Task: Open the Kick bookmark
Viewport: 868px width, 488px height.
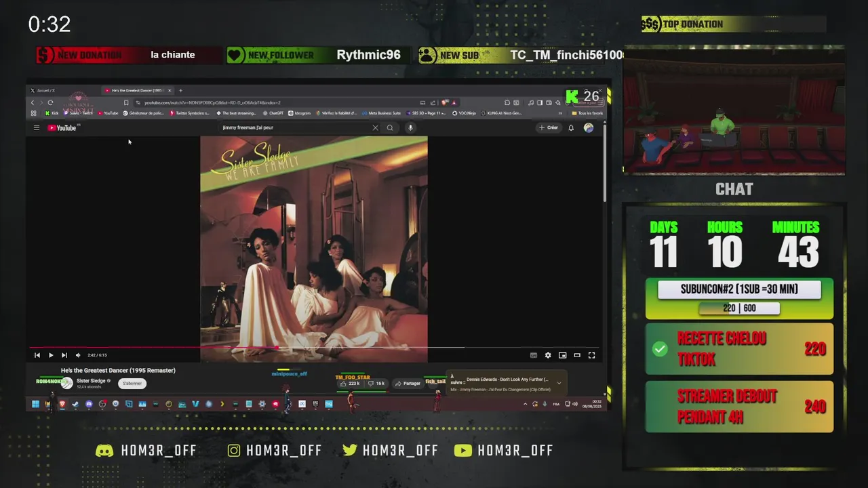Action: (52, 113)
